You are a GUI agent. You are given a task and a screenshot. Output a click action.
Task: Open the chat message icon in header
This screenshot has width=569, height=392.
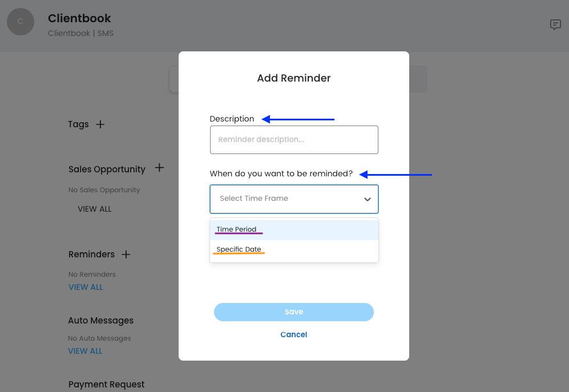555,25
